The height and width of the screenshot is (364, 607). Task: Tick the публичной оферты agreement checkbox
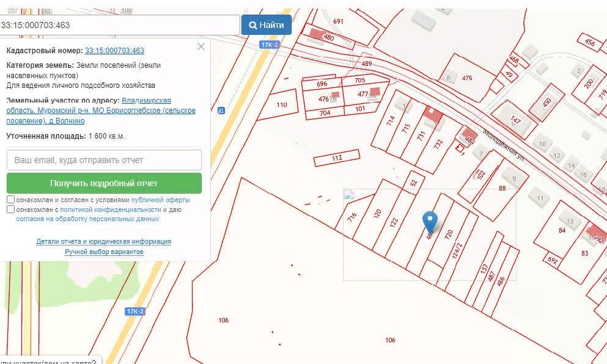click(x=11, y=200)
